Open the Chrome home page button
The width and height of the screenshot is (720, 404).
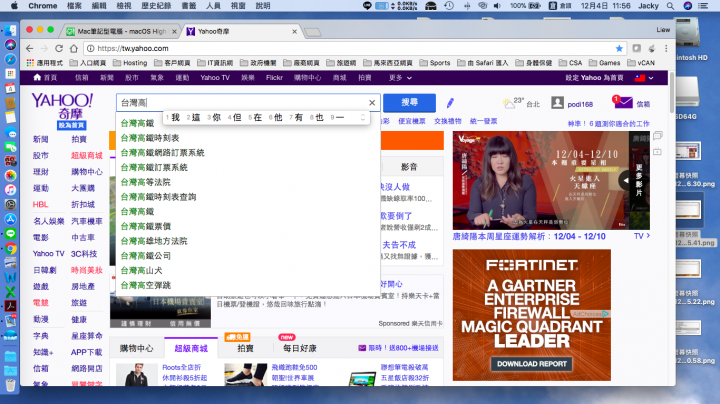[x=73, y=48]
